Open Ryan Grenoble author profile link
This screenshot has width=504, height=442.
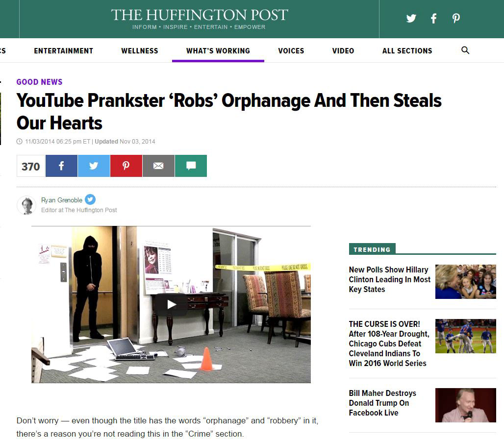[62, 200]
